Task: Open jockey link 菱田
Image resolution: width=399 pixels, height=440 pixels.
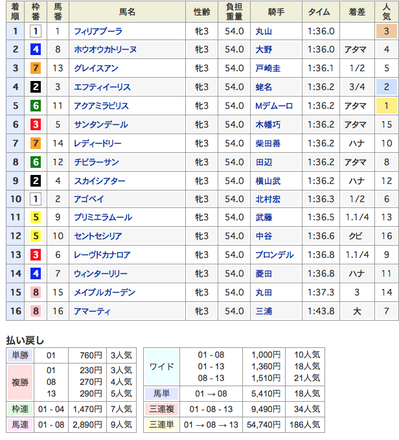Action: (x=264, y=274)
